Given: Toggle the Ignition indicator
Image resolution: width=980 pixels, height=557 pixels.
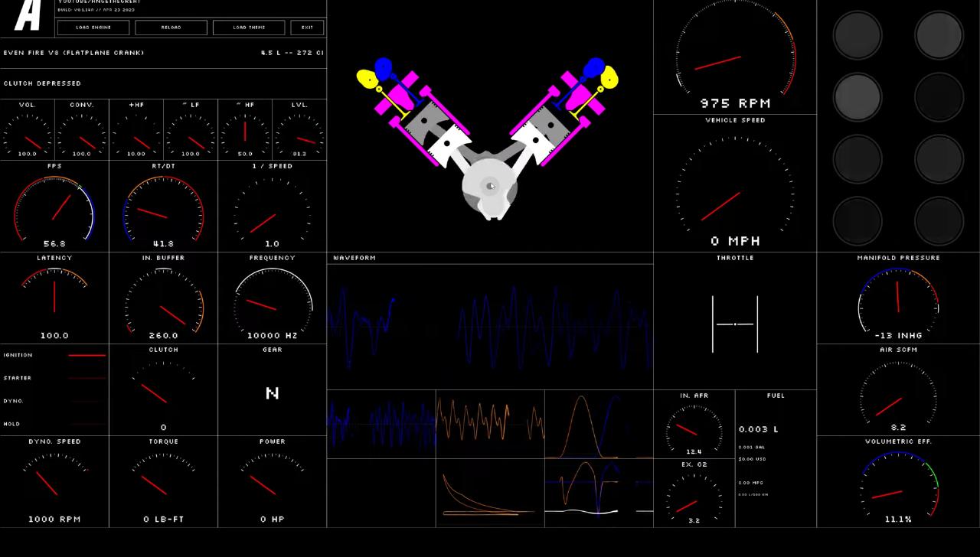Looking at the screenshot, I should click(54, 355).
